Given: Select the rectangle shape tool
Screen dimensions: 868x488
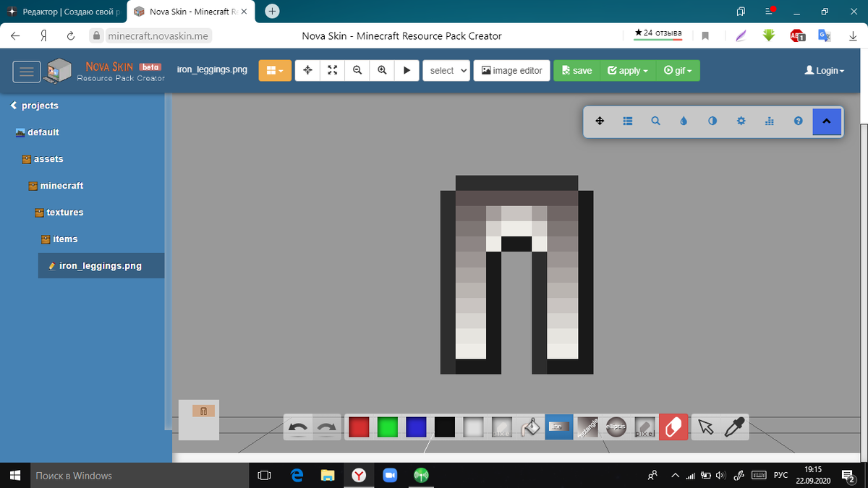Looking at the screenshot, I should pos(587,427).
